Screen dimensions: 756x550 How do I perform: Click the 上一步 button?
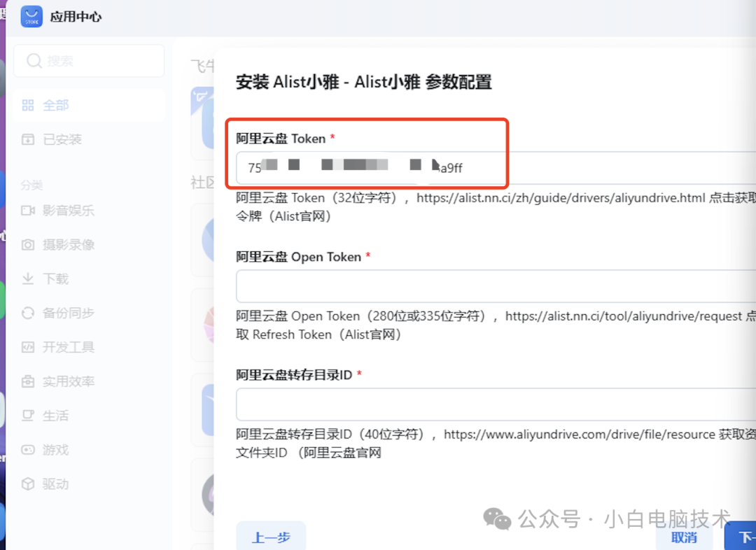[x=271, y=537]
